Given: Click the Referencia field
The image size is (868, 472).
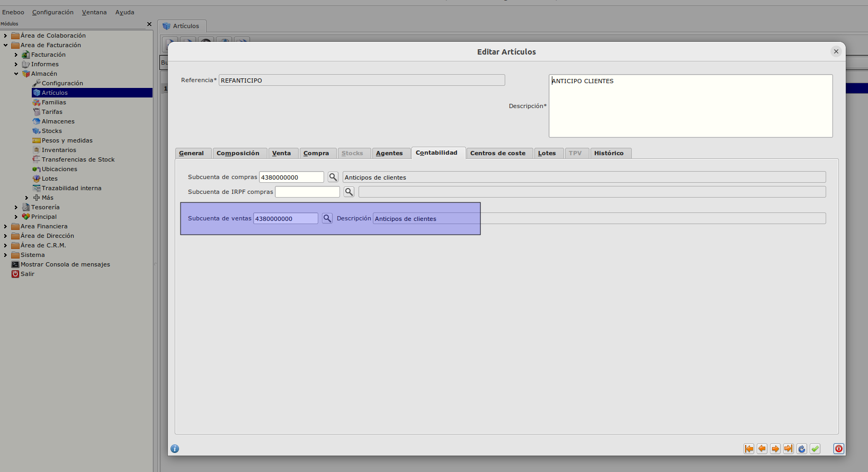Looking at the screenshot, I should pos(362,80).
